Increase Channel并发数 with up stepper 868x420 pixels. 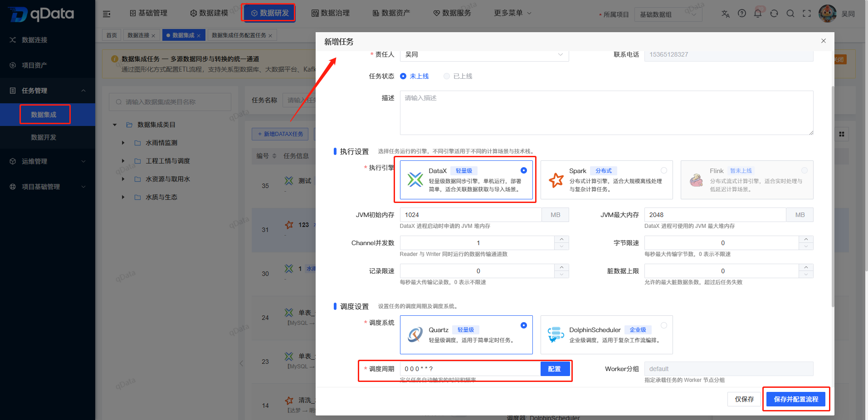click(x=561, y=239)
